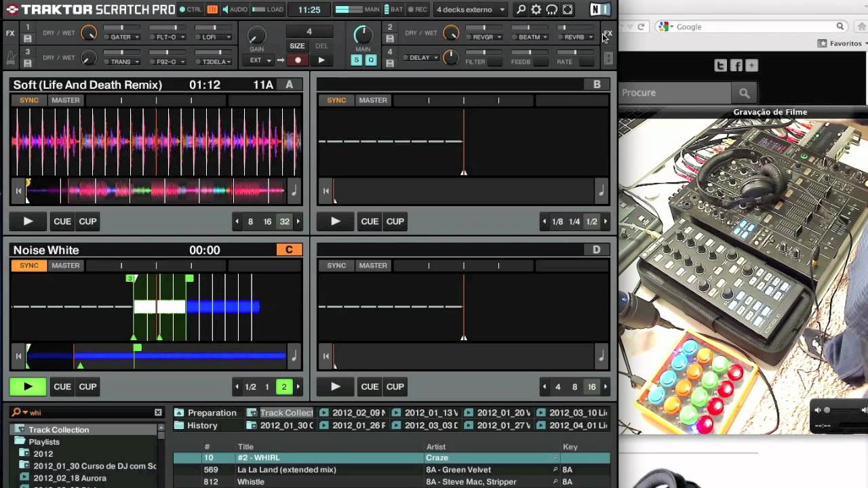Click the loop recorder play button
This screenshot has width=868, height=488.
[x=321, y=60]
